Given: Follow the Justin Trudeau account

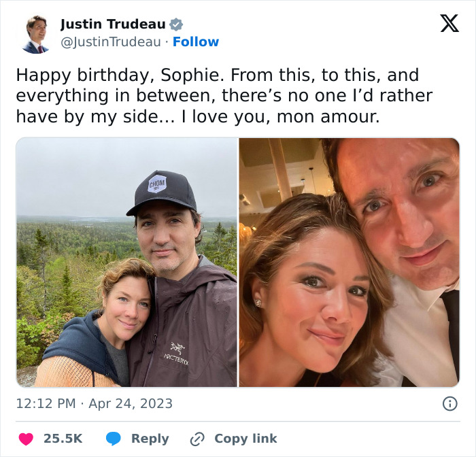Looking at the screenshot, I should click(196, 42).
